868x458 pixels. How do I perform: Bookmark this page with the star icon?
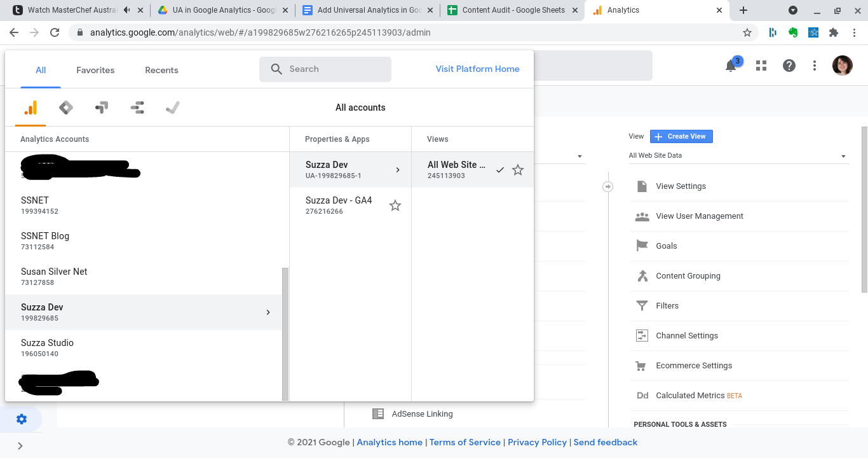(747, 32)
